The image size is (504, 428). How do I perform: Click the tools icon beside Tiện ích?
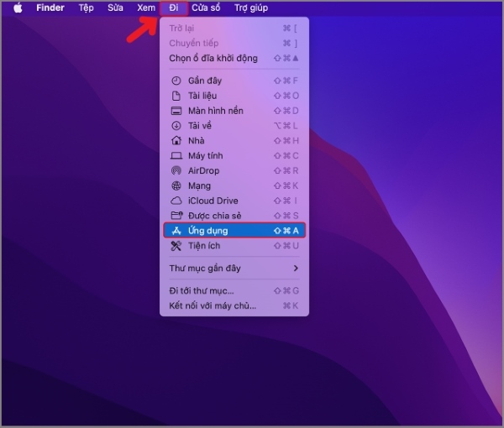[x=176, y=246]
